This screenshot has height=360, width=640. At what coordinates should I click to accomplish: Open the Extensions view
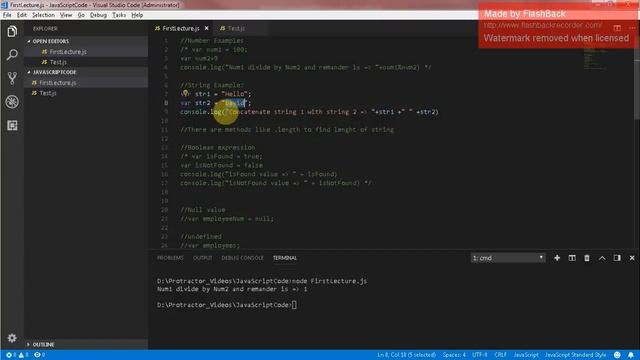tap(12, 125)
